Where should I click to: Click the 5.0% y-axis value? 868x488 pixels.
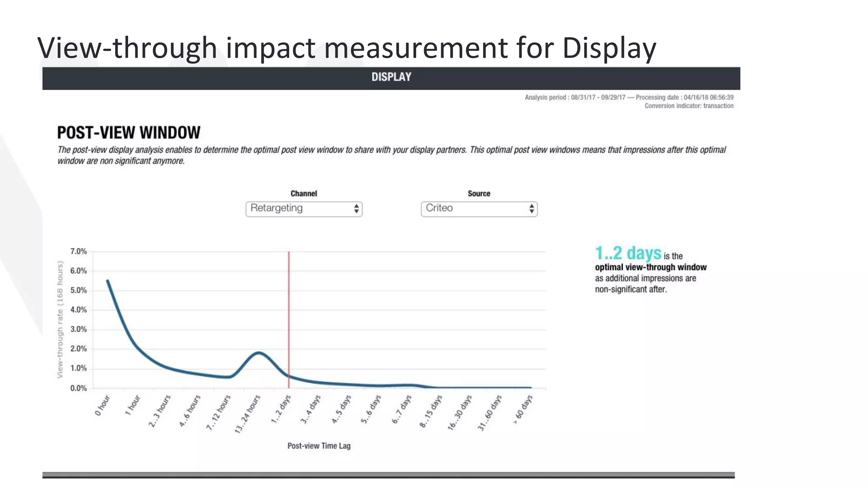click(x=78, y=291)
